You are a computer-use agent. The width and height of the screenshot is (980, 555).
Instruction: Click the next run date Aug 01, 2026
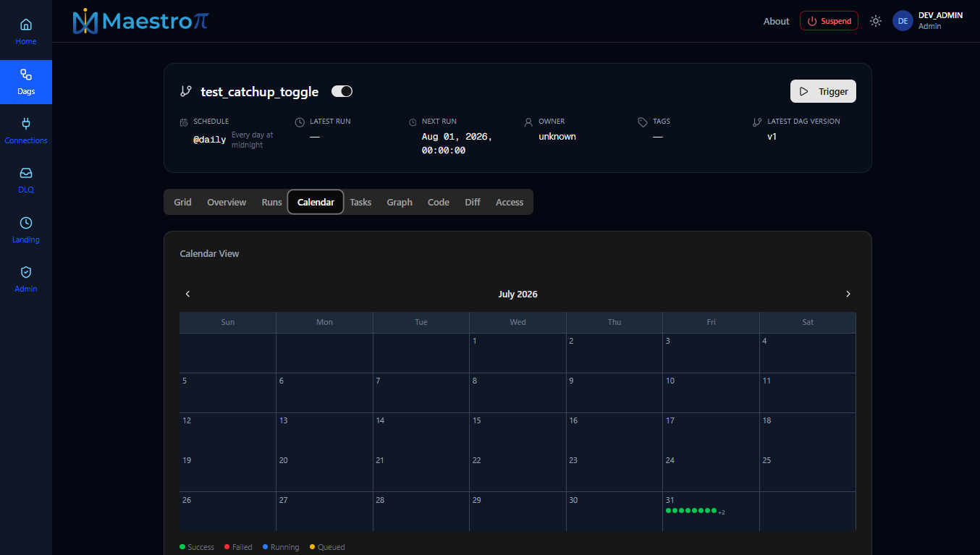click(457, 143)
